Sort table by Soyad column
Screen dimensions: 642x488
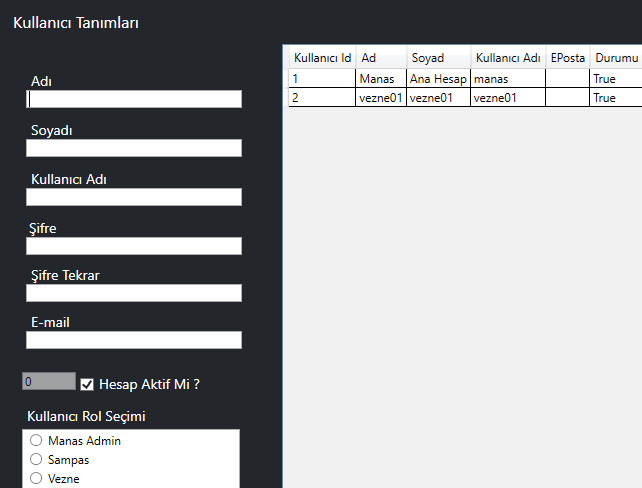(x=438, y=58)
